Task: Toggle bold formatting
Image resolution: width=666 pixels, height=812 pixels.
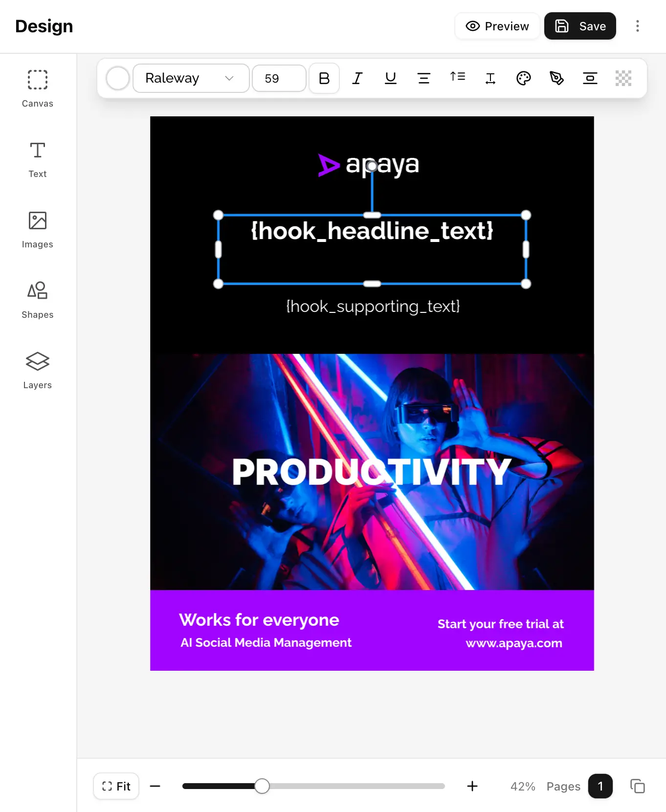Action: (x=324, y=78)
